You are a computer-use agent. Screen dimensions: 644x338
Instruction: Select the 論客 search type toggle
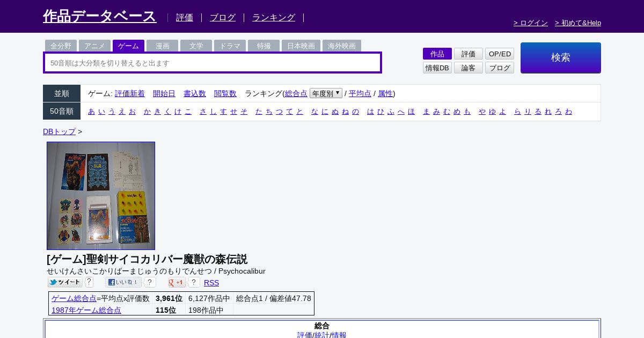coord(469,68)
